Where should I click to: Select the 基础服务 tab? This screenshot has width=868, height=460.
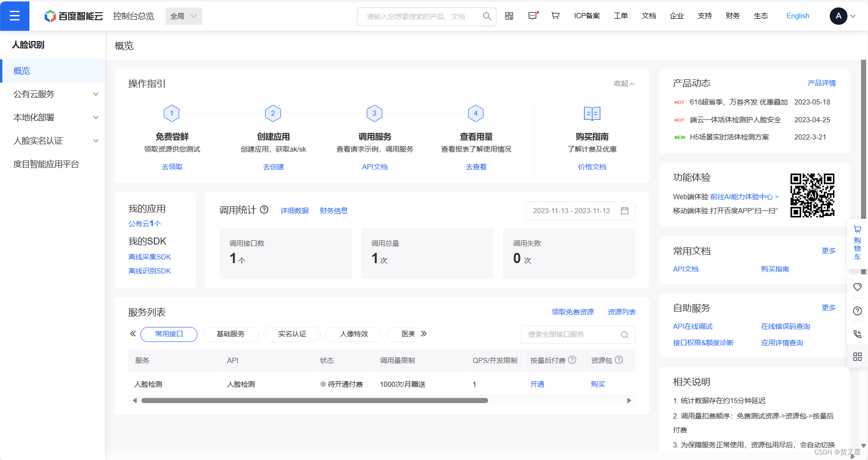231,334
